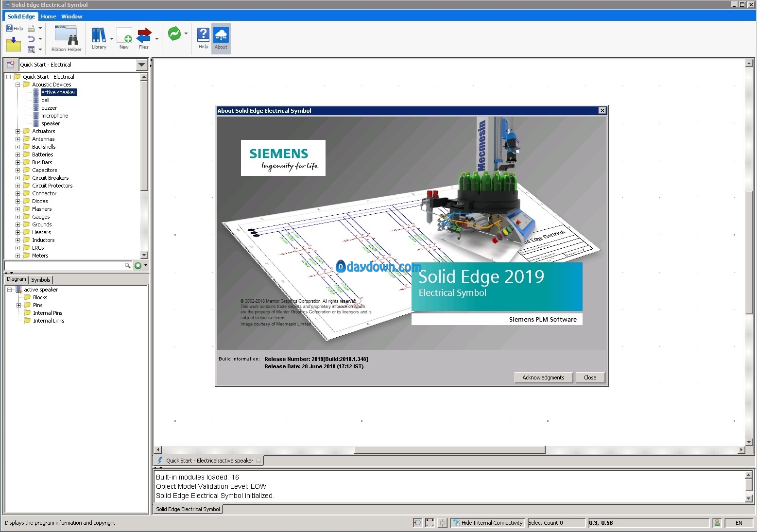Click the first snap mode icon in status bar

tap(417, 523)
